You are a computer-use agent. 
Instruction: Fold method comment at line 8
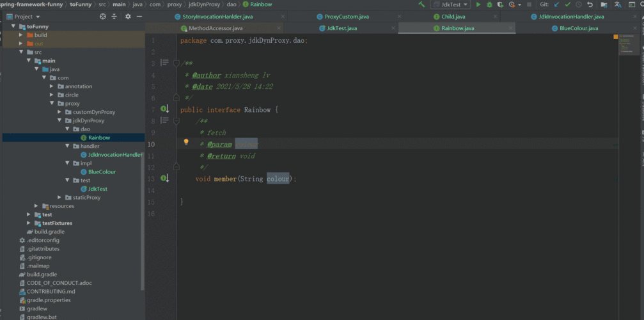tap(177, 121)
